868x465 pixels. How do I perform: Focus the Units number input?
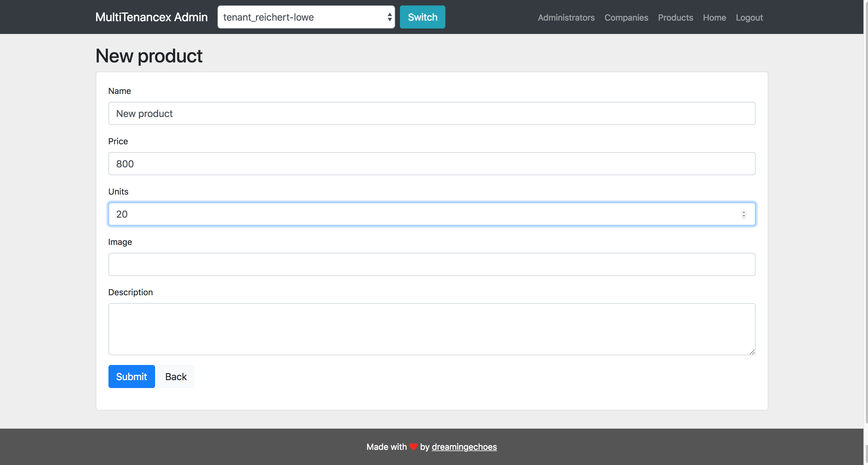pyautogui.click(x=432, y=214)
